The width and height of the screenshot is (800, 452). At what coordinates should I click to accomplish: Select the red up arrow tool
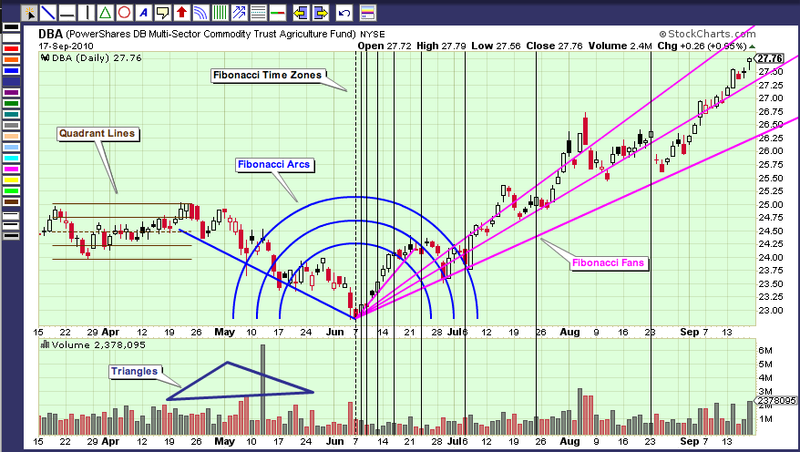(x=182, y=13)
